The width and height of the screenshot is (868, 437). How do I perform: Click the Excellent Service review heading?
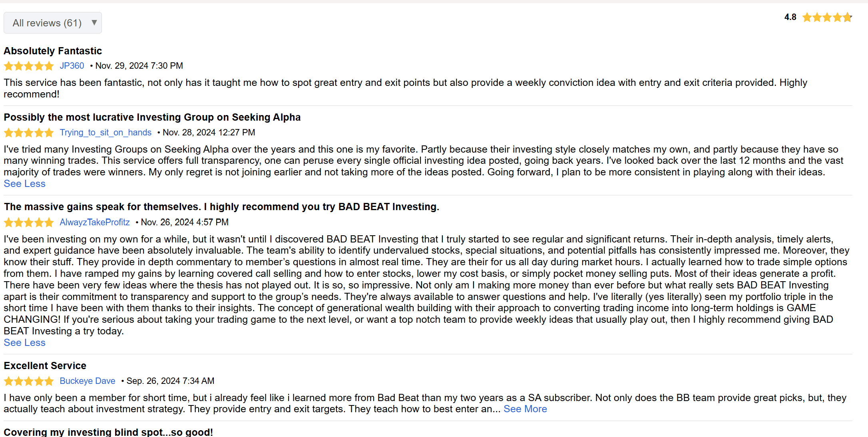click(x=45, y=366)
